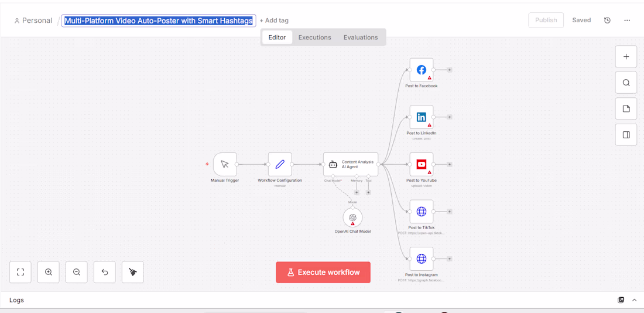The width and height of the screenshot is (644, 313).
Task: Open the Content Analysis AI Agent node
Action: pos(350,165)
